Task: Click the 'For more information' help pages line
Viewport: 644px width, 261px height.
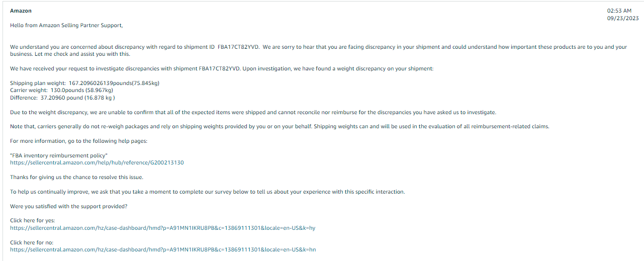Action: coord(79,141)
